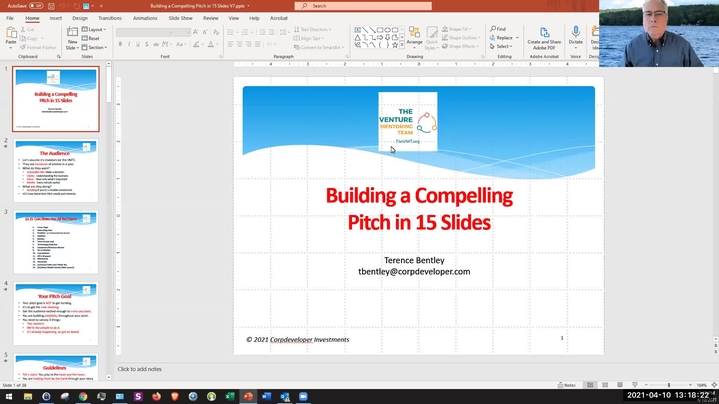This screenshot has width=719, height=404.
Task: Expand the shapes gallery More arrow
Action: [x=402, y=45]
